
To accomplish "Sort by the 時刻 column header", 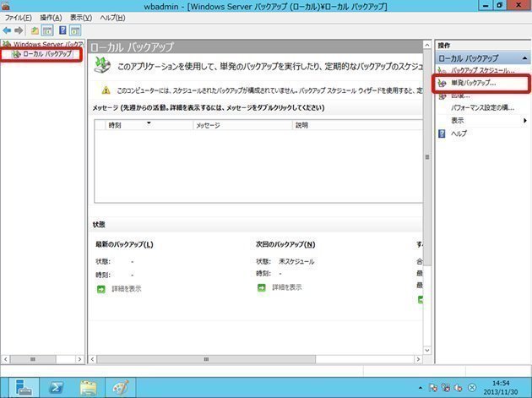I will (149, 125).
